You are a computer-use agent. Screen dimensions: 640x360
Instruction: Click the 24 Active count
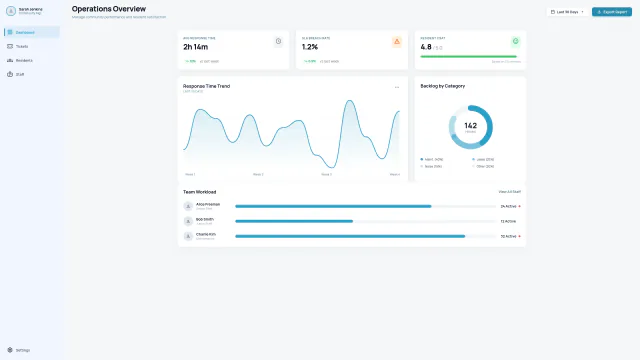(508, 207)
